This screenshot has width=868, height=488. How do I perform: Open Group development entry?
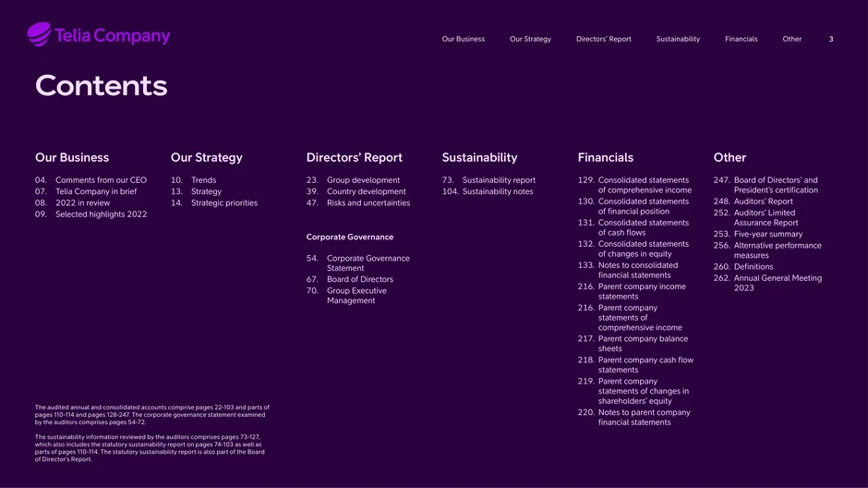[x=353, y=180]
